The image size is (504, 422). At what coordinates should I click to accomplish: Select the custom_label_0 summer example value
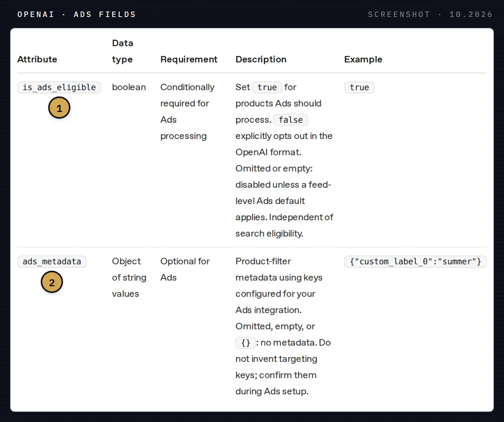coord(415,261)
